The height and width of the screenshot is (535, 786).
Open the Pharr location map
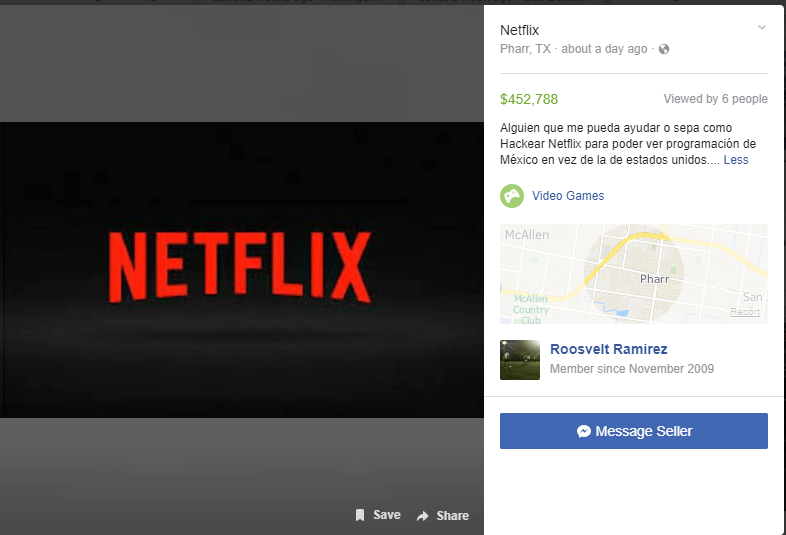click(634, 274)
